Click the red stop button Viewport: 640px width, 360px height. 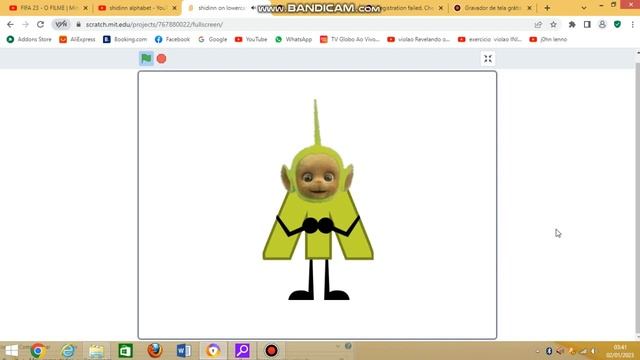tap(162, 59)
